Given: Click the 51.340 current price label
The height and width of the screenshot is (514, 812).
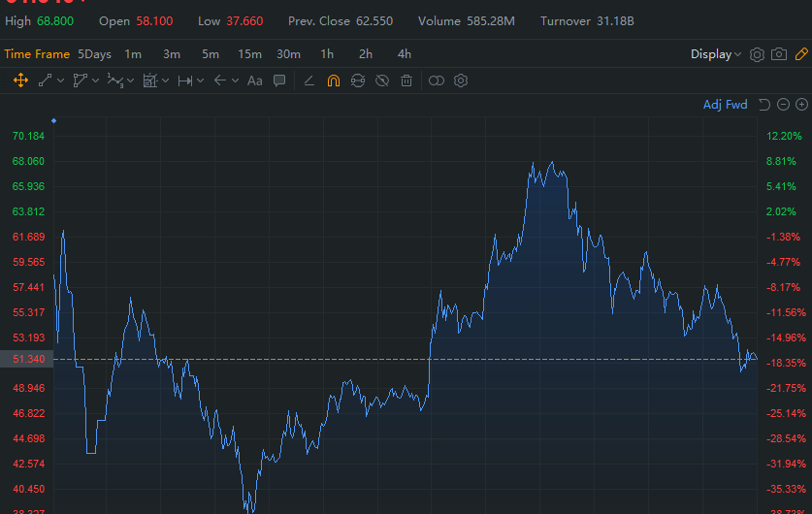Looking at the screenshot, I should [x=26, y=360].
